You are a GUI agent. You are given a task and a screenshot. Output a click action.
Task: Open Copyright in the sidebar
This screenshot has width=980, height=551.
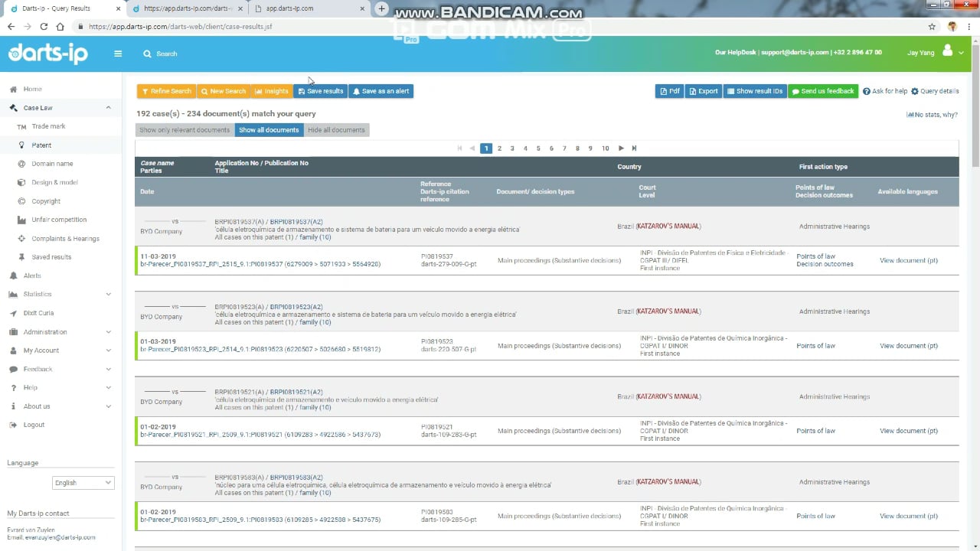click(x=46, y=201)
